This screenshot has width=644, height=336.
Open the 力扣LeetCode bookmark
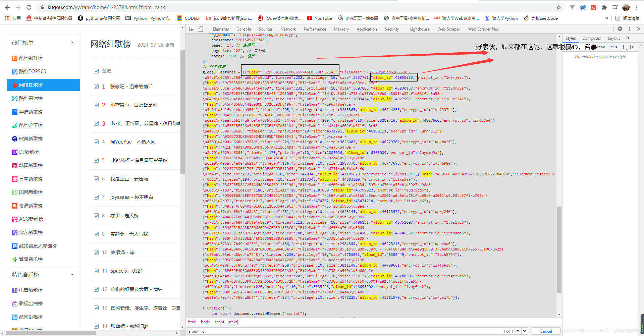point(541,18)
